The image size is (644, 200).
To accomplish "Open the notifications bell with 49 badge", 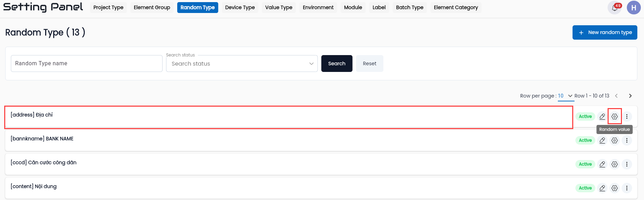I will (615, 8).
